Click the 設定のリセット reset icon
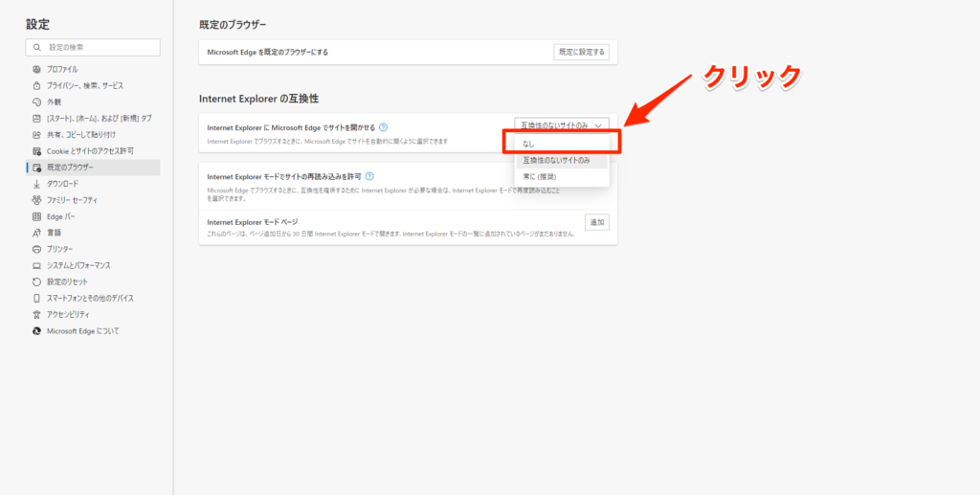The image size is (980, 495). [x=36, y=281]
